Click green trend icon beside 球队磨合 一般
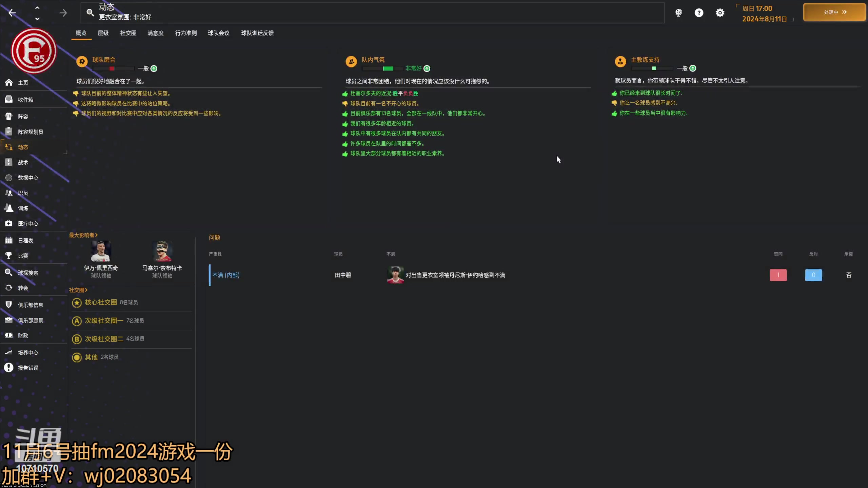 click(154, 68)
